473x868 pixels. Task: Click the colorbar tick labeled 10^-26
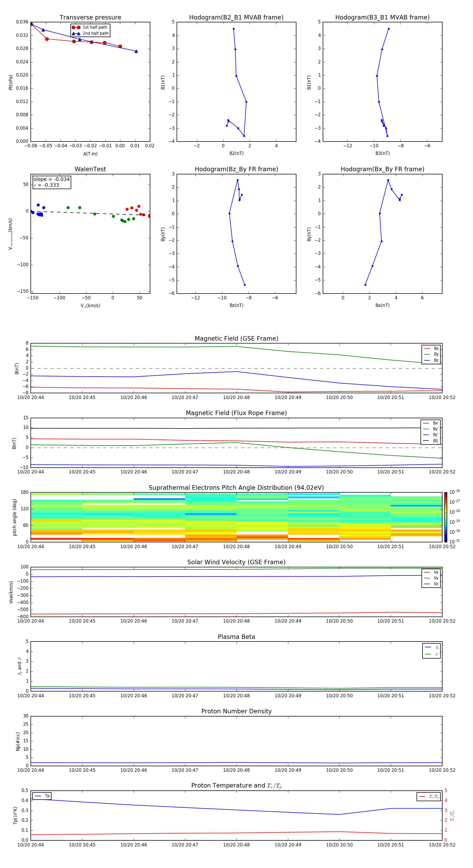pos(455,492)
